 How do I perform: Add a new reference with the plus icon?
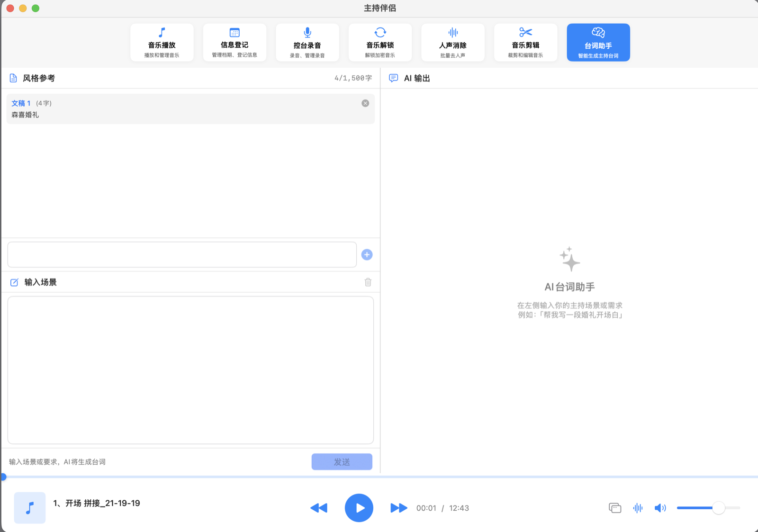[x=367, y=255]
